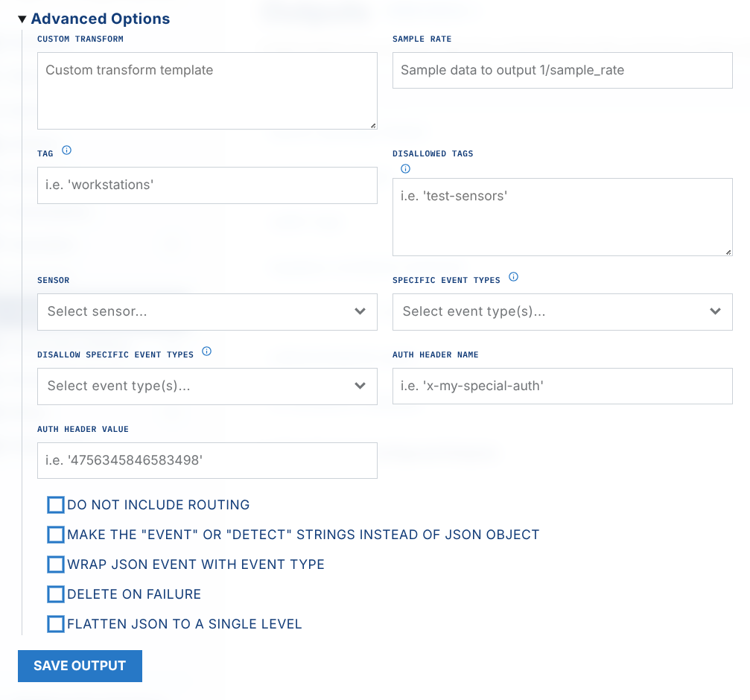
Task: Toggle the Delete On Failure checkbox
Action: point(56,594)
